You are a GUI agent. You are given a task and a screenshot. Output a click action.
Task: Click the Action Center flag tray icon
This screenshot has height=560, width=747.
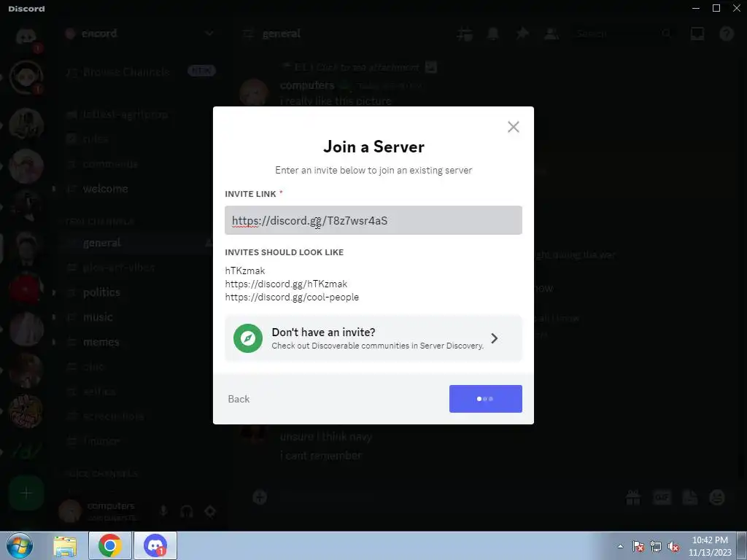(638, 546)
